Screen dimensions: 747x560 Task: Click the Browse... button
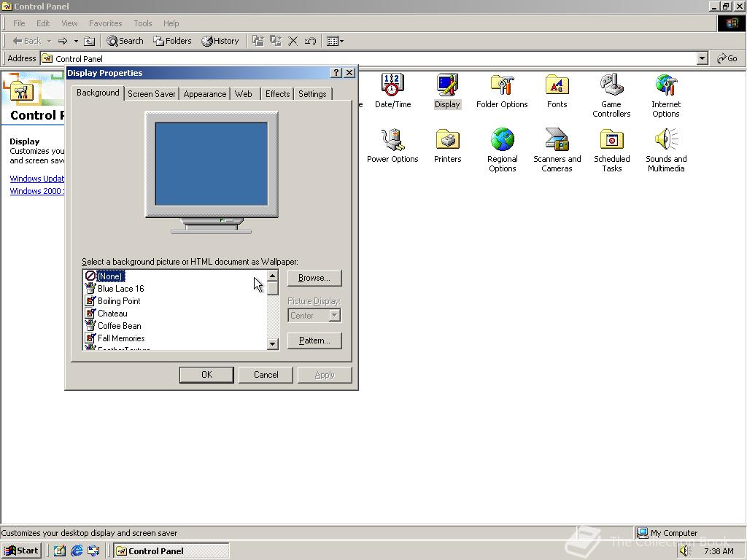[x=314, y=278]
